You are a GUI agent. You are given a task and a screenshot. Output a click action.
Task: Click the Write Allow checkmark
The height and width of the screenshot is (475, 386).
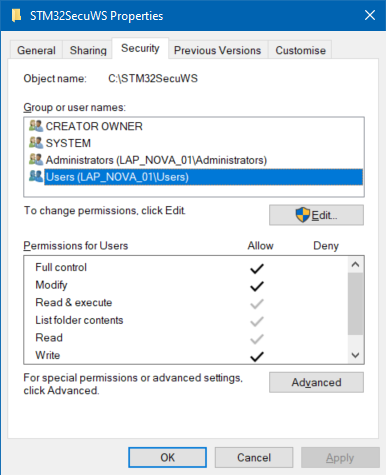point(257,356)
